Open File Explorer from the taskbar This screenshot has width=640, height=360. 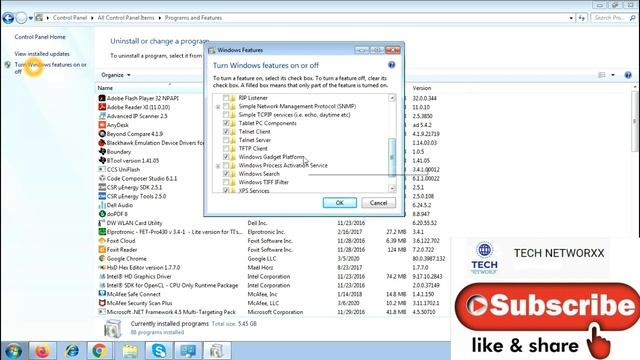(130, 351)
